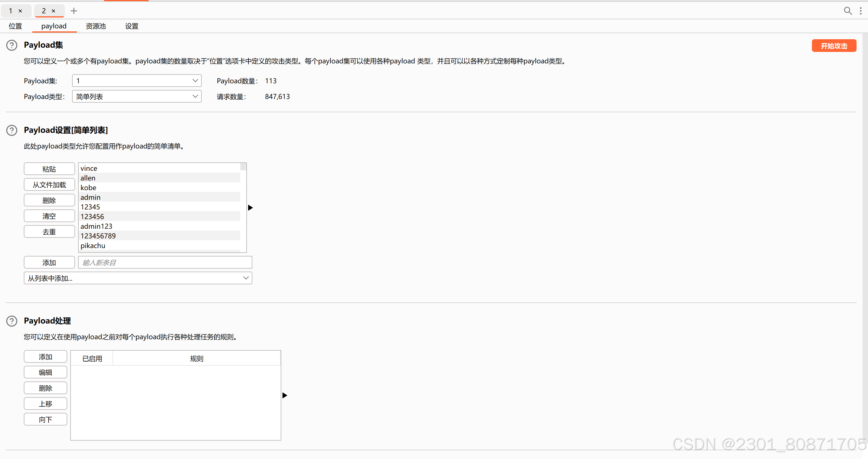Switch to the 位置 tab
The height and width of the screenshot is (459, 868).
[15, 26]
